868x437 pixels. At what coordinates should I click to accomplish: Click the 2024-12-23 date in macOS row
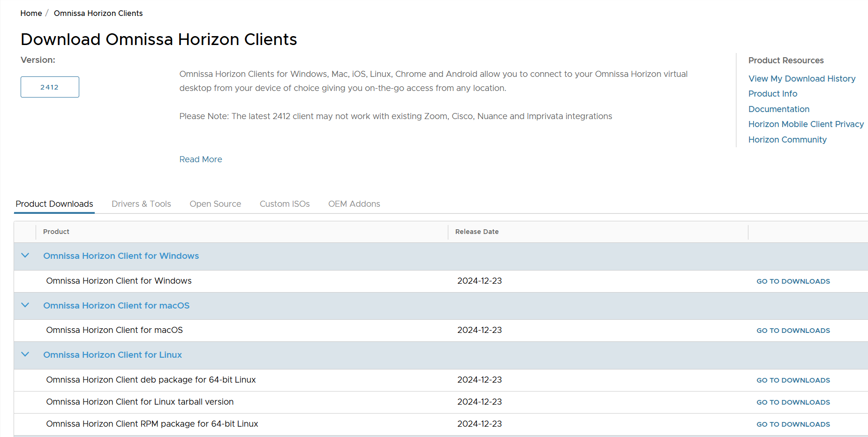[x=479, y=330]
